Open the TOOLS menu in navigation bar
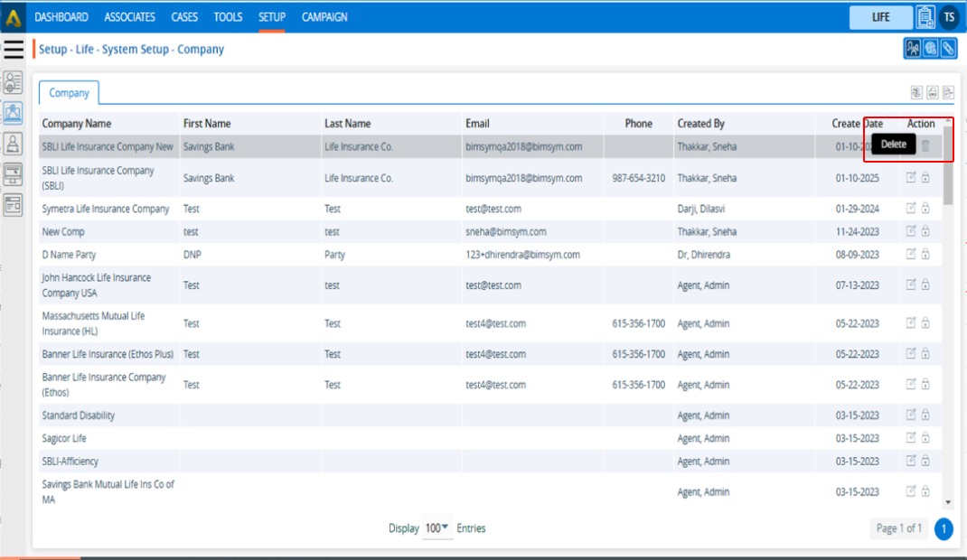 point(228,17)
